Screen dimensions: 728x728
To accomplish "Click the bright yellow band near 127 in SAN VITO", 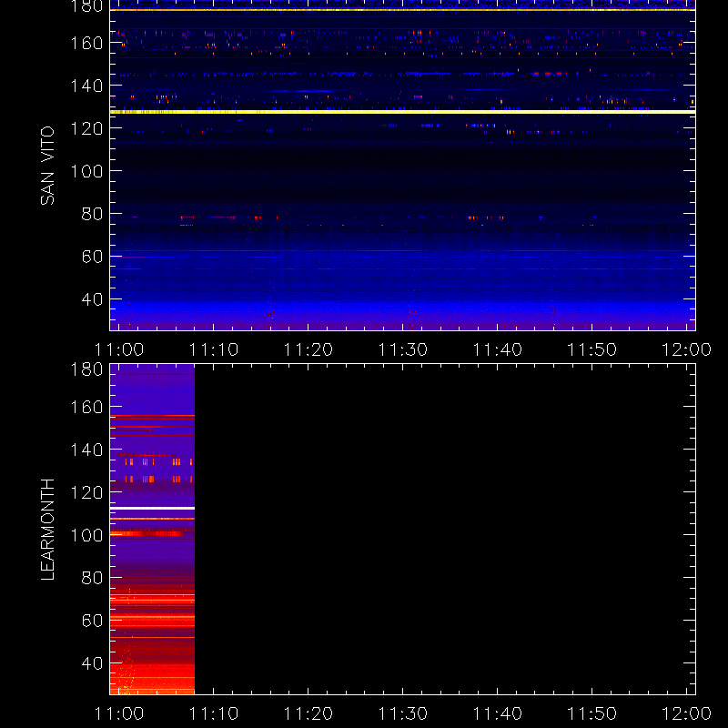I will (402, 112).
